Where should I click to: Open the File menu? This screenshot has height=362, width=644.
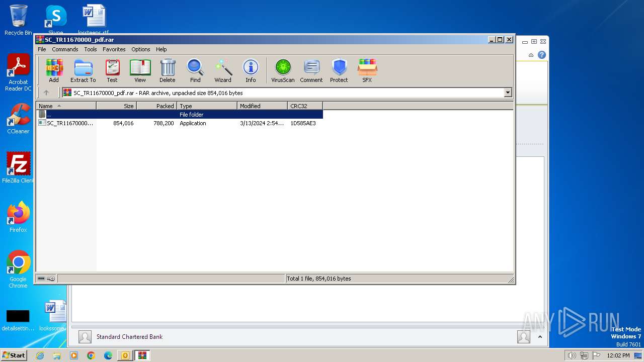[42, 49]
